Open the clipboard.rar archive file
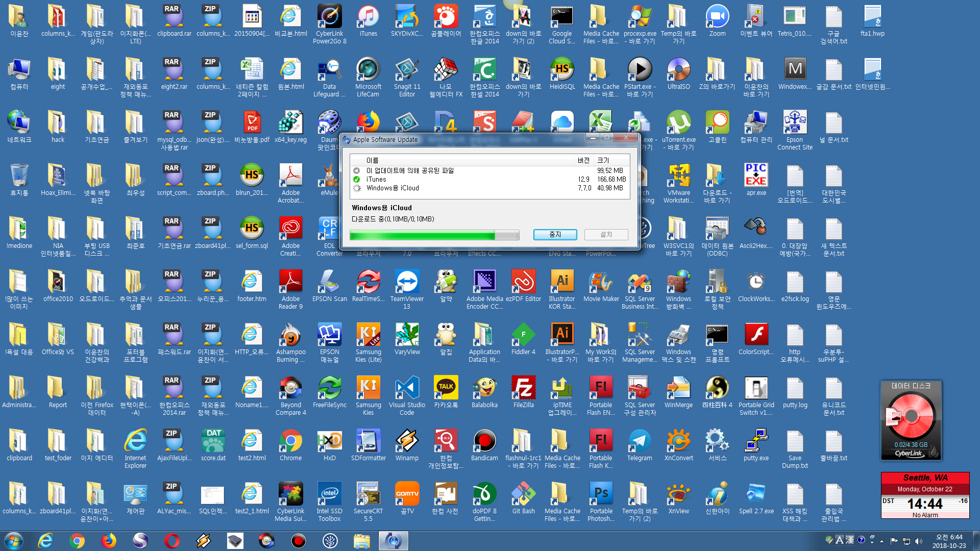Image resolution: width=980 pixels, height=551 pixels. pyautogui.click(x=174, y=21)
